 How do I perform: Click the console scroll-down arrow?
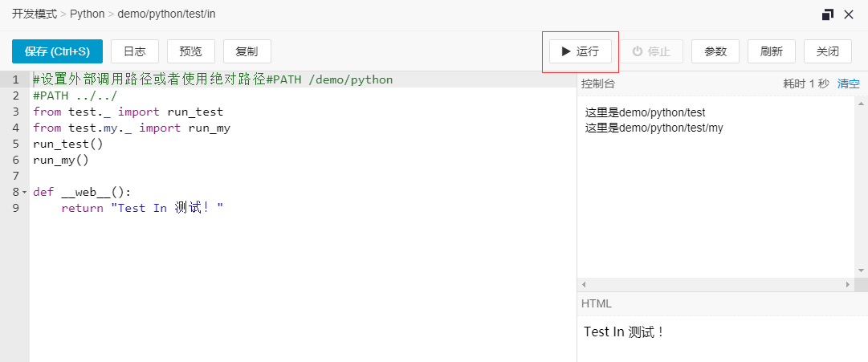pyautogui.click(x=861, y=270)
